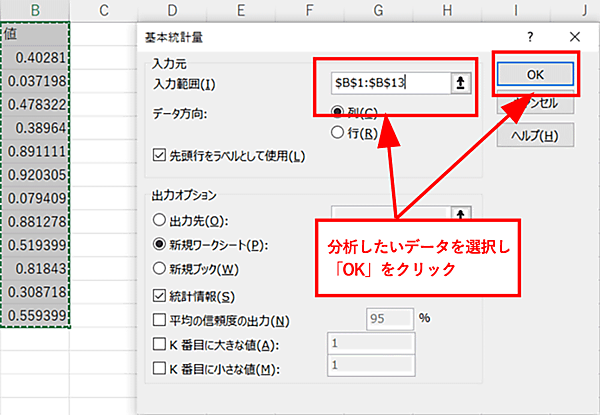This screenshot has height=415, width=600.
Task: Enable the 平均の信頼度の出力 checkbox
Action: [159, 320]
